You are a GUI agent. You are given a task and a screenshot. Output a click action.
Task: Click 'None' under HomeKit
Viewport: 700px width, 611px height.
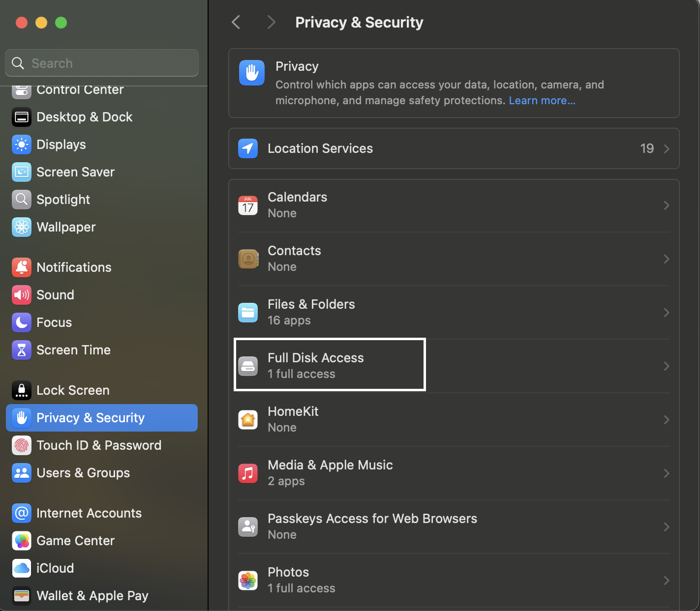(282, 428)
